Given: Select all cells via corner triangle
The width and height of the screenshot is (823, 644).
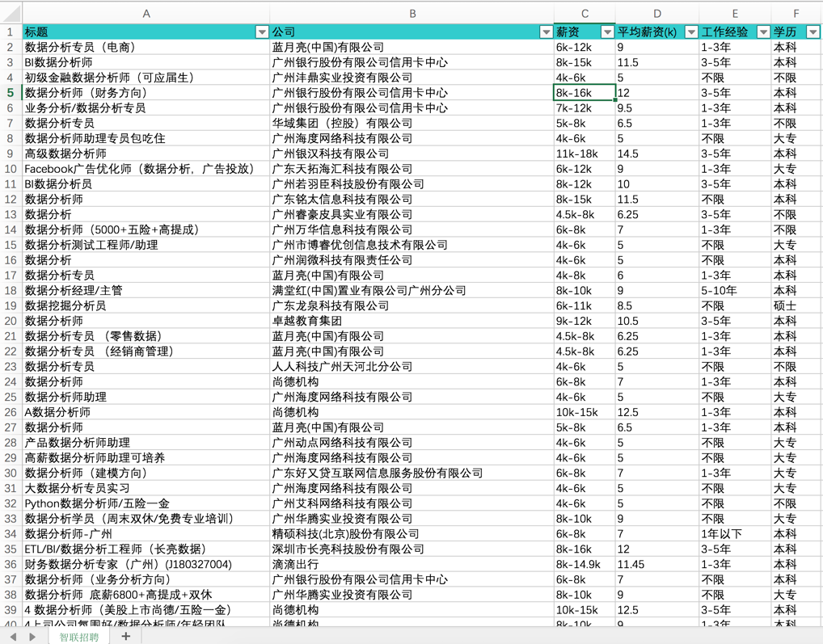Looking at the screenshot, I should pyautogui.click(x=11, y=14).
